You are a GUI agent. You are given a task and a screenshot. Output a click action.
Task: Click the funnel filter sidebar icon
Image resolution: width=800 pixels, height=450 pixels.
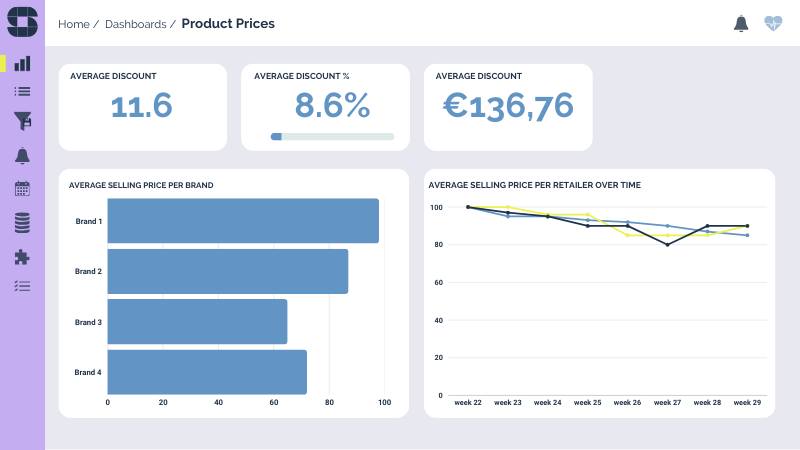point(22,121)
